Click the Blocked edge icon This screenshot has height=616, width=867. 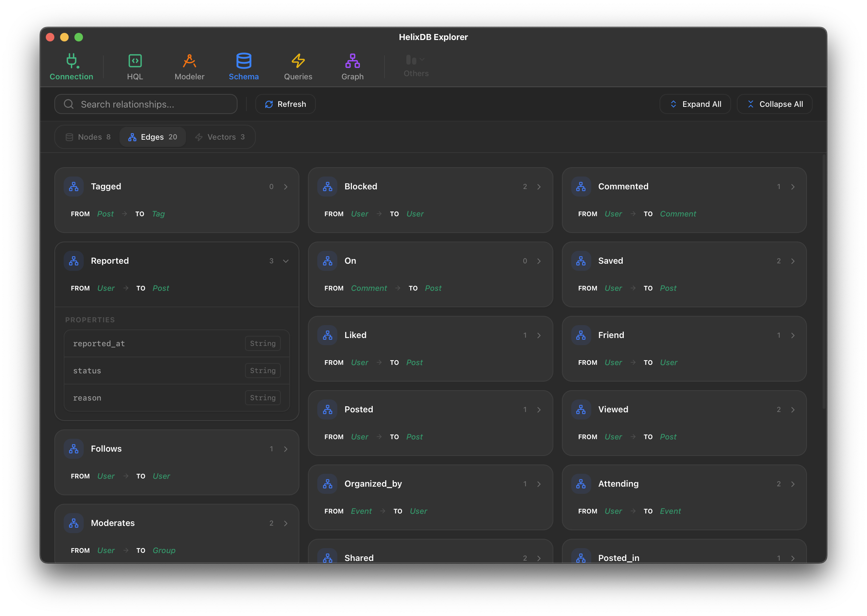pyautogui.click(x=327, y=187)
